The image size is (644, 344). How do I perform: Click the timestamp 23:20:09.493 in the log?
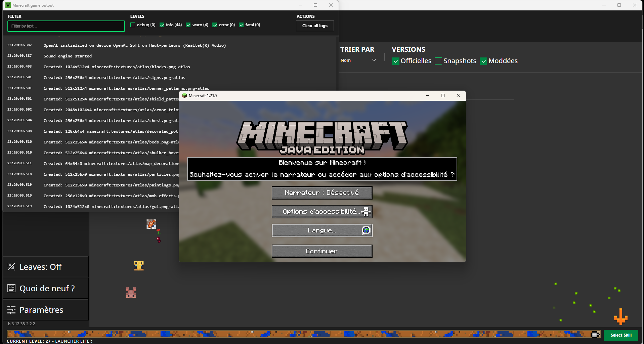point(19,67)
